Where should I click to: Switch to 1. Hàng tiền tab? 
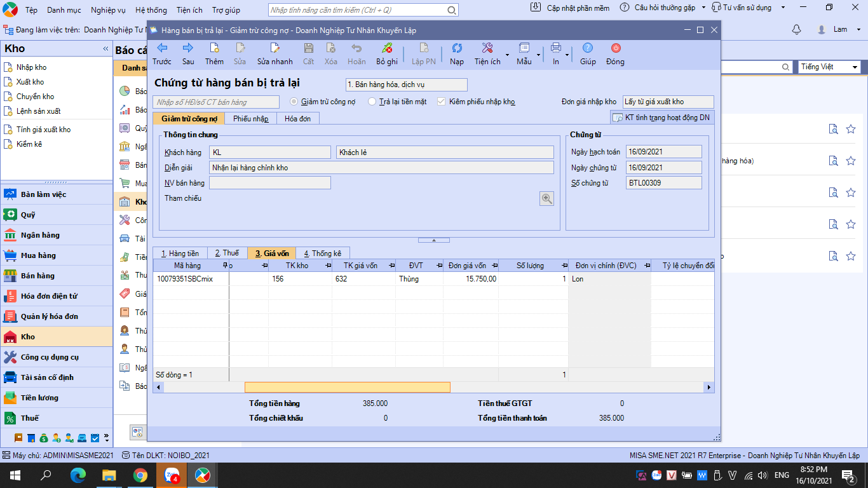[180, 253]
